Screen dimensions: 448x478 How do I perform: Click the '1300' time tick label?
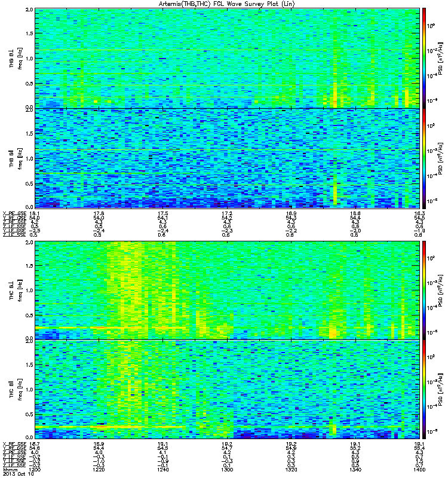(x=227, y=470)
